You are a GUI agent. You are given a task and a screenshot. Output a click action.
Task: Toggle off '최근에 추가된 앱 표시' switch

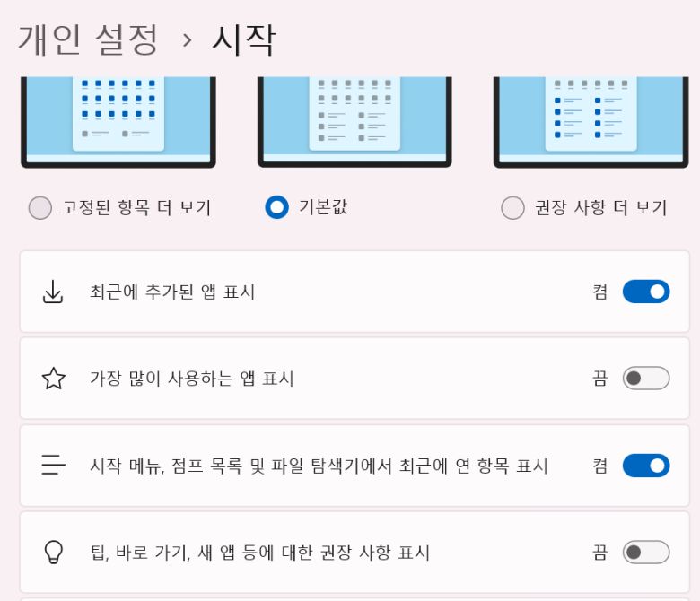[646, 292]
